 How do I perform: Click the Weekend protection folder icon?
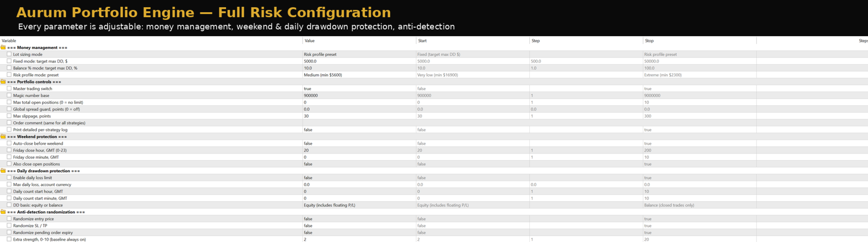(3, 137)
